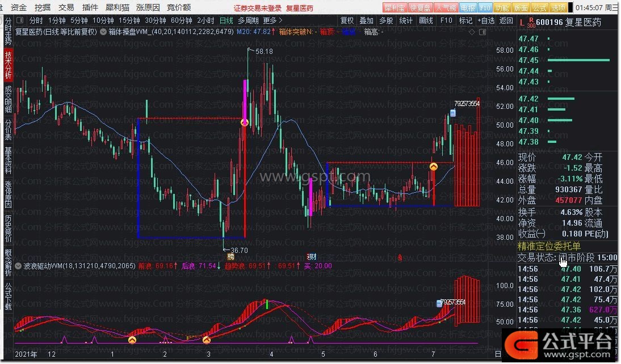
Task: Switch to 15分钟 period
Action: (x=129, y=20)
